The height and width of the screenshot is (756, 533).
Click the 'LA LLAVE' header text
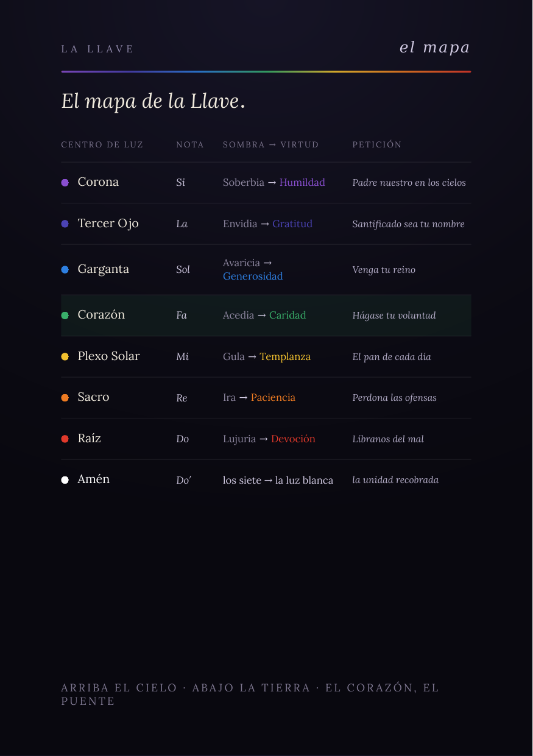97,49
